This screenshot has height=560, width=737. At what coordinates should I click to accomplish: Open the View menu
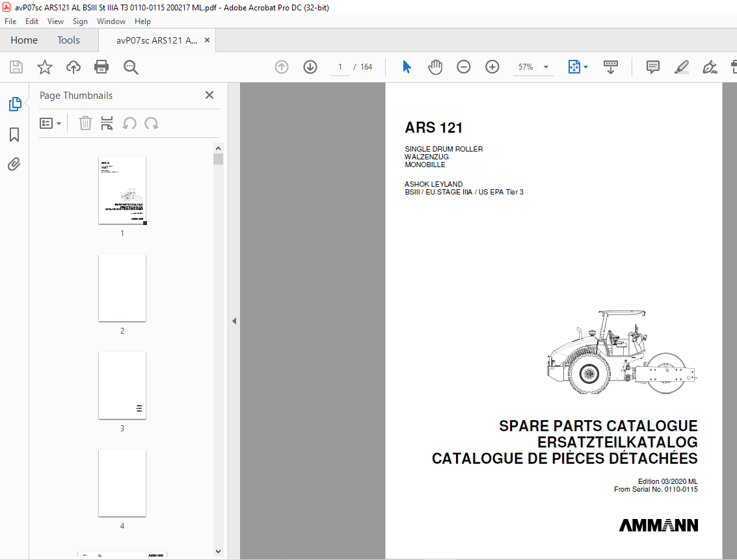[55, 21]
